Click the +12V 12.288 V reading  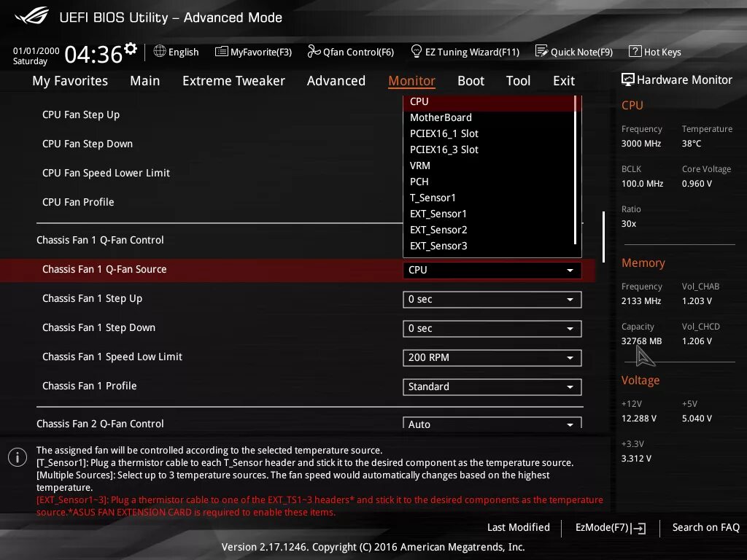click(639, 418)
